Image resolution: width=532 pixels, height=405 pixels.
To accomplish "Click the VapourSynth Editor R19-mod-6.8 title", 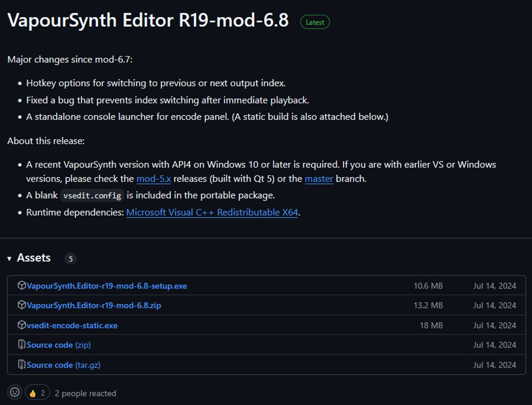I will [148, 20].
